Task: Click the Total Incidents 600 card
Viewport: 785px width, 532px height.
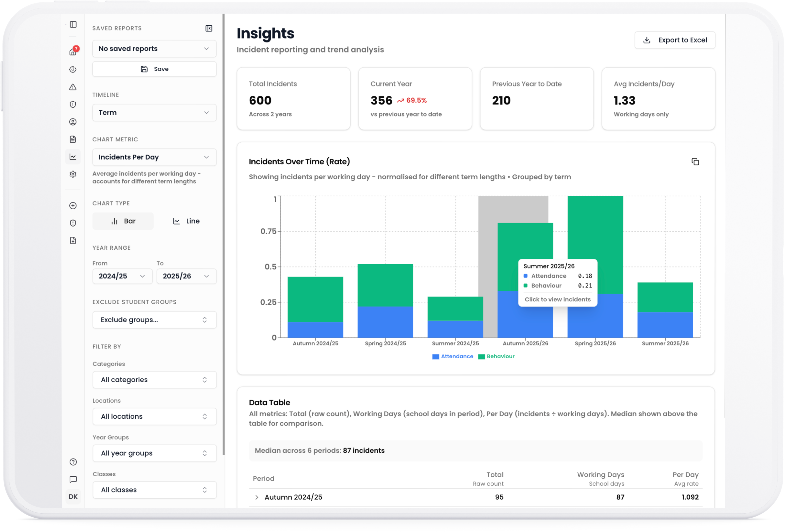Action: point(294,99)
